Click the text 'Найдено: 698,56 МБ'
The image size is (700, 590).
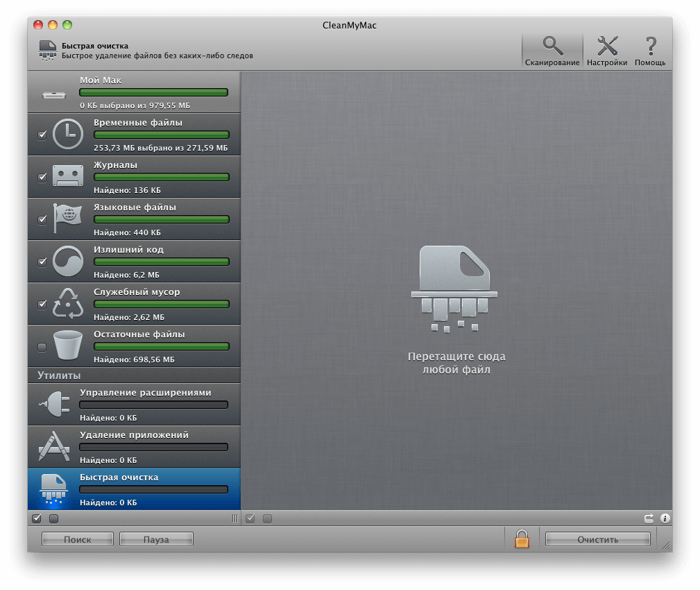(x=134, y=360)
